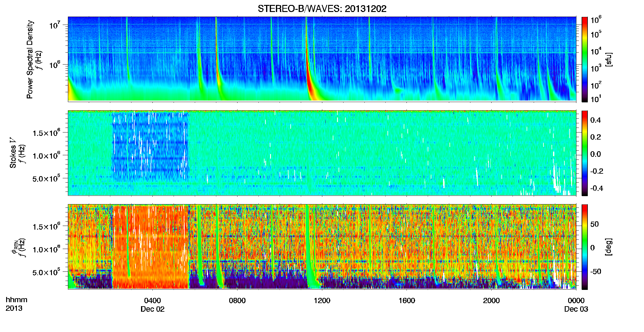Click the 0.4 value on Stokes color bar
The image size is (644, 332).
[595, 120]
